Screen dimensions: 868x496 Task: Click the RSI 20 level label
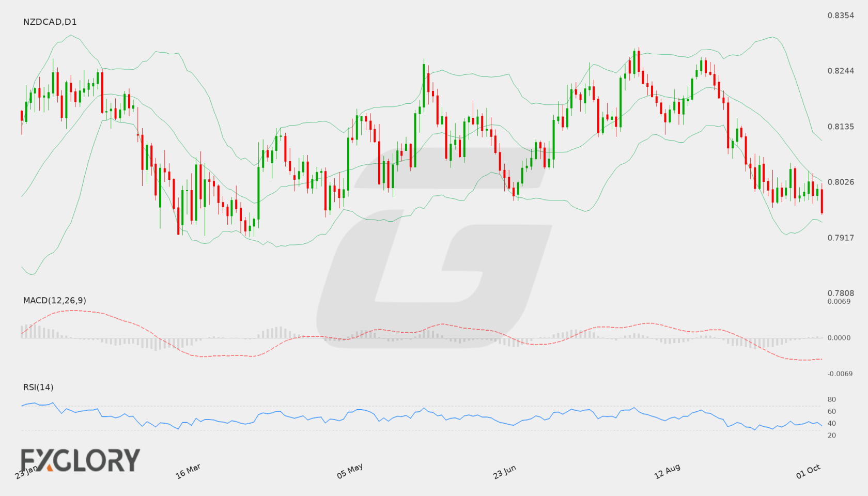click(831, 435)
